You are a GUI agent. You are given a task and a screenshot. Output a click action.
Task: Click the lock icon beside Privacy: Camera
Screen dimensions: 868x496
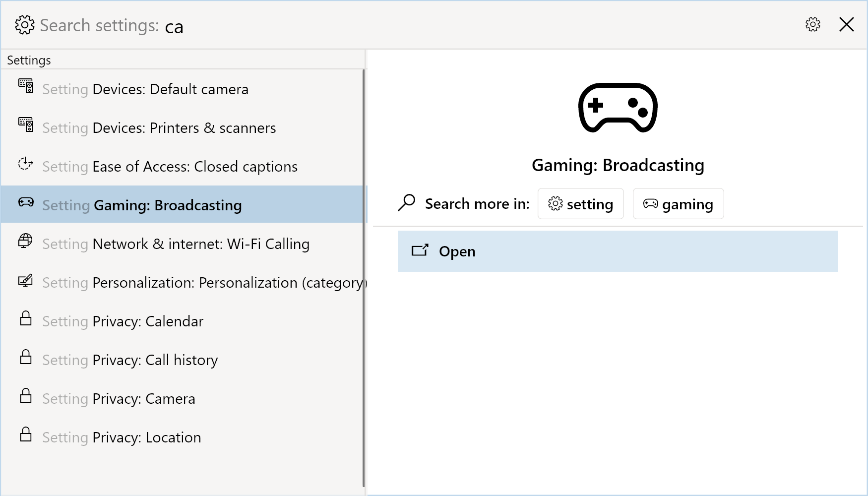click(26, 395)
